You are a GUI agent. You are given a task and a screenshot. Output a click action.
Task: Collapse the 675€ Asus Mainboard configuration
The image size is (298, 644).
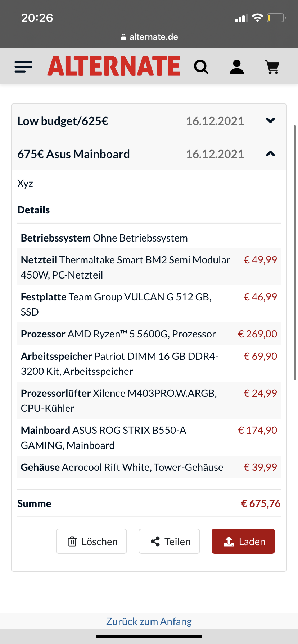pyautogui.click(x=270, y=154)
